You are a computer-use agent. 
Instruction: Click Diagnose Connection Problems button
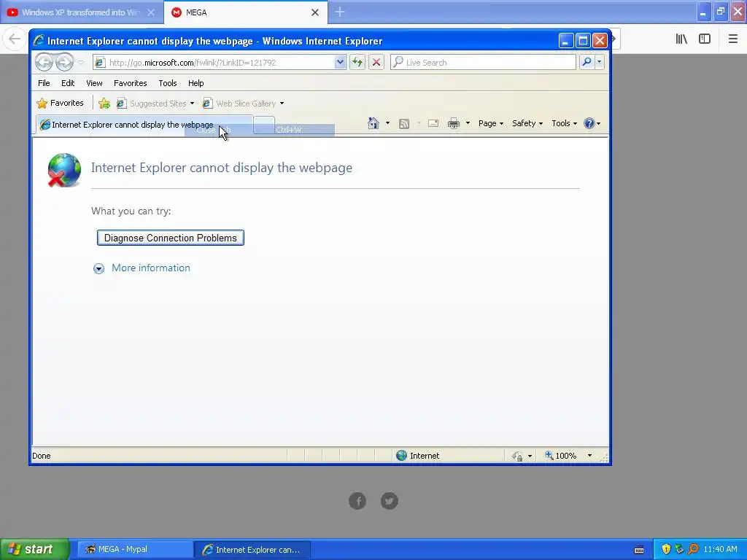[171, 238]
